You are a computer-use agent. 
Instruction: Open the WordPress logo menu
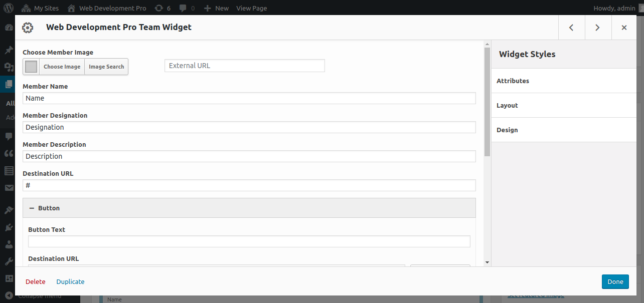(x=9, y=8)
